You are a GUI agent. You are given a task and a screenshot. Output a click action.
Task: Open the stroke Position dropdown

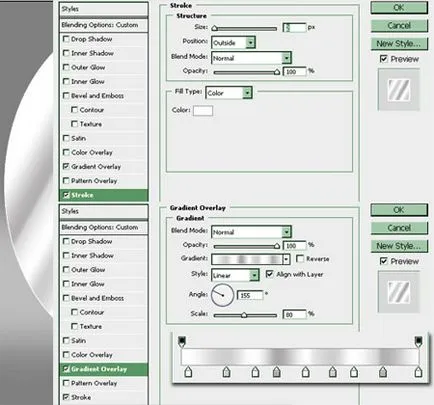coord(233,43)
